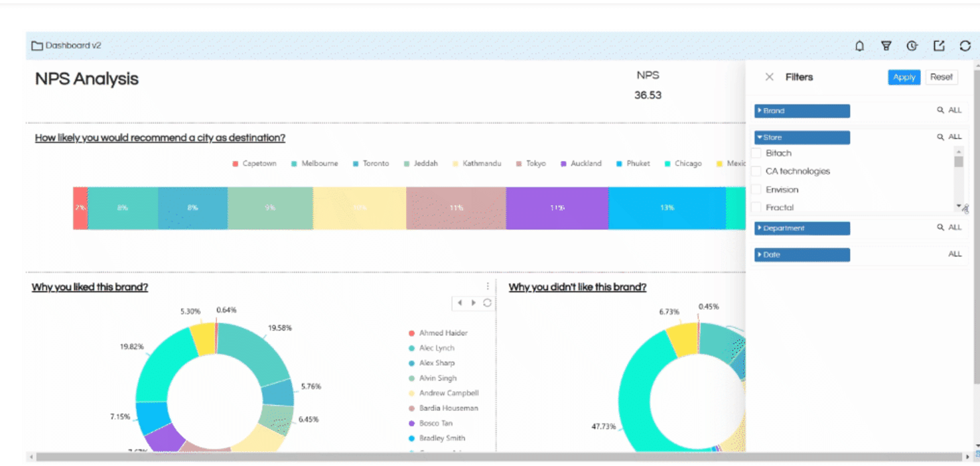The width and height of the screenshot is (980, 466).
Task: Tick the CA technologies checkbox
Action: 756,172
